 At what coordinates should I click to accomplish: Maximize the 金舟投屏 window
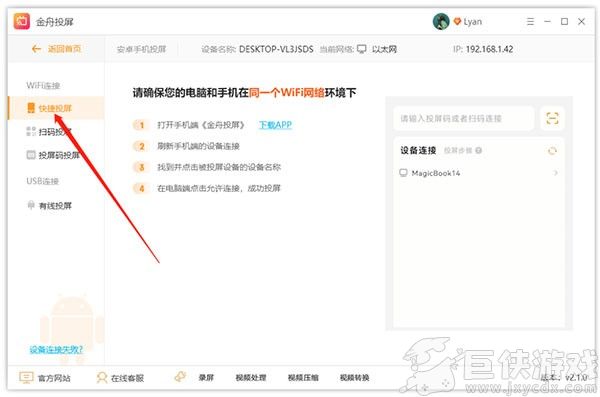[564, 21]
